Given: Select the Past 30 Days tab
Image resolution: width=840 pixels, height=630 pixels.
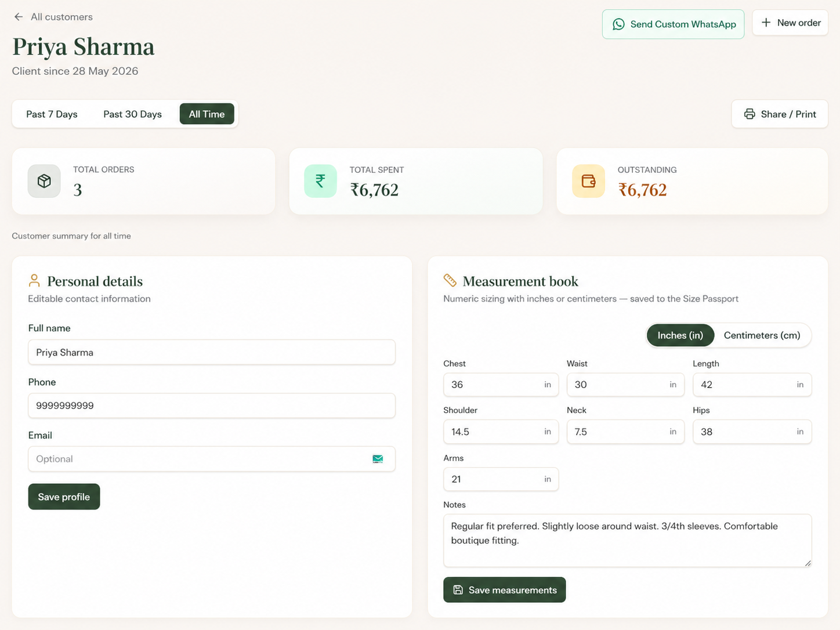Looking at the screenshot, I should click(x=132, y=114).
